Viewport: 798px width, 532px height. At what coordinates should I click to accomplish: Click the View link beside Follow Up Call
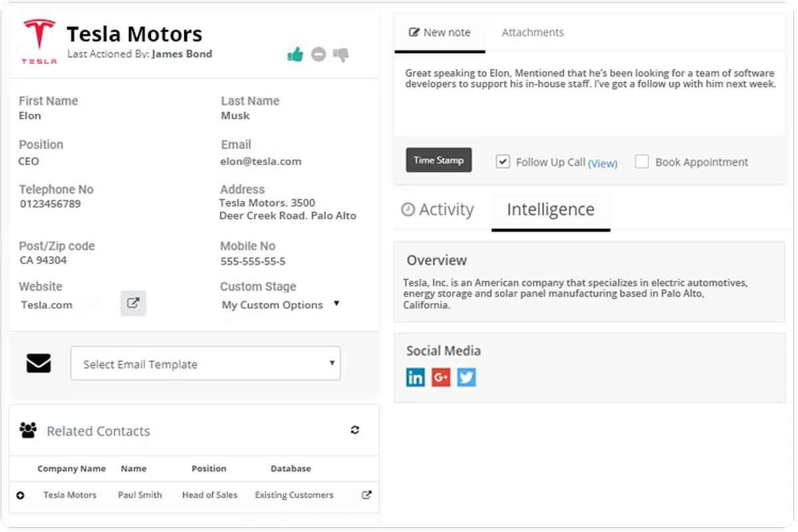coord(602,163)
